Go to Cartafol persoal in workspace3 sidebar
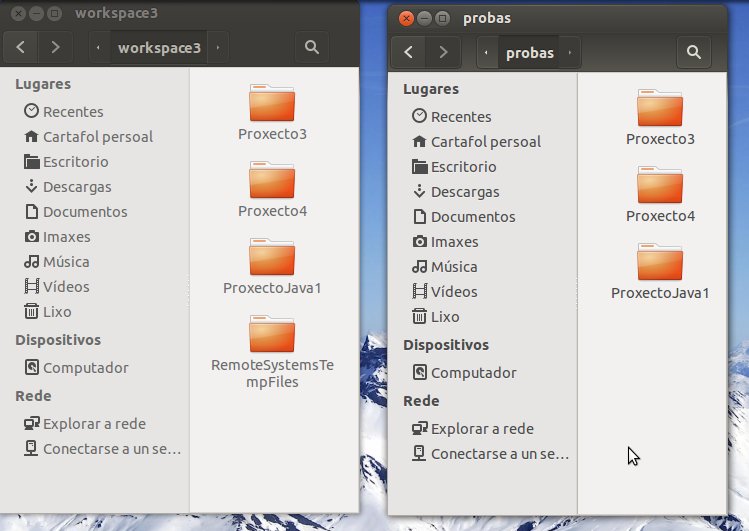The width and height of the screenshot is (749, 531). click(x=88, y=137)
